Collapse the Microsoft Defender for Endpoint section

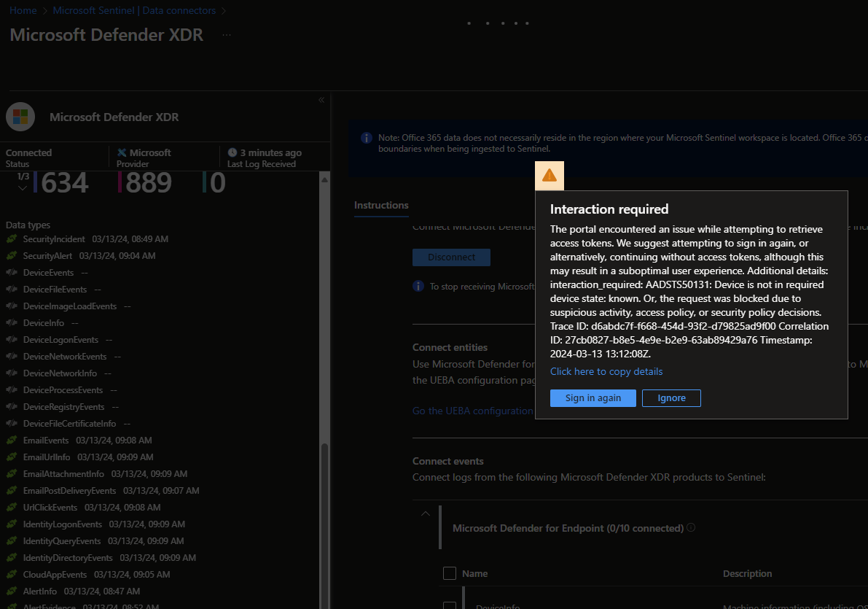(x=425, y=513)
